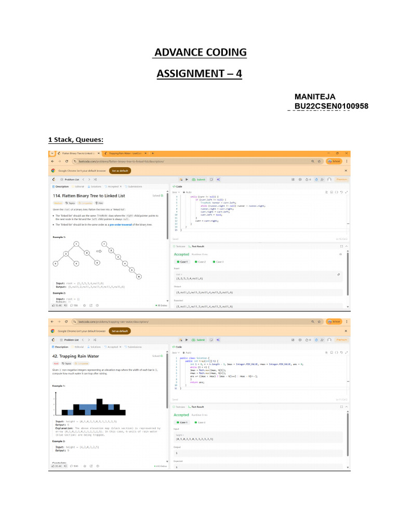Reset code icon in the problem 114 editor
The width and height of the screenshot is (399, 532).
(x=341, y=192)
